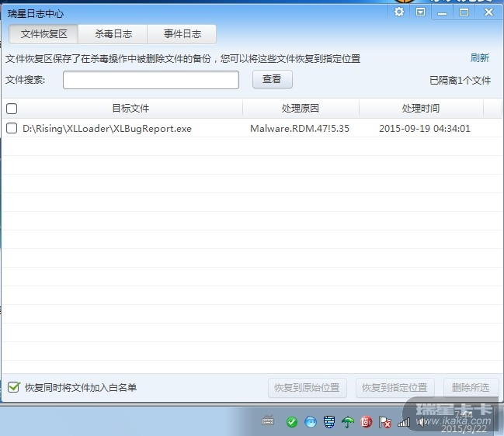Sort by the 目标文件 column header
Viewport: 504px width, 436px height.
click(130, 108)
